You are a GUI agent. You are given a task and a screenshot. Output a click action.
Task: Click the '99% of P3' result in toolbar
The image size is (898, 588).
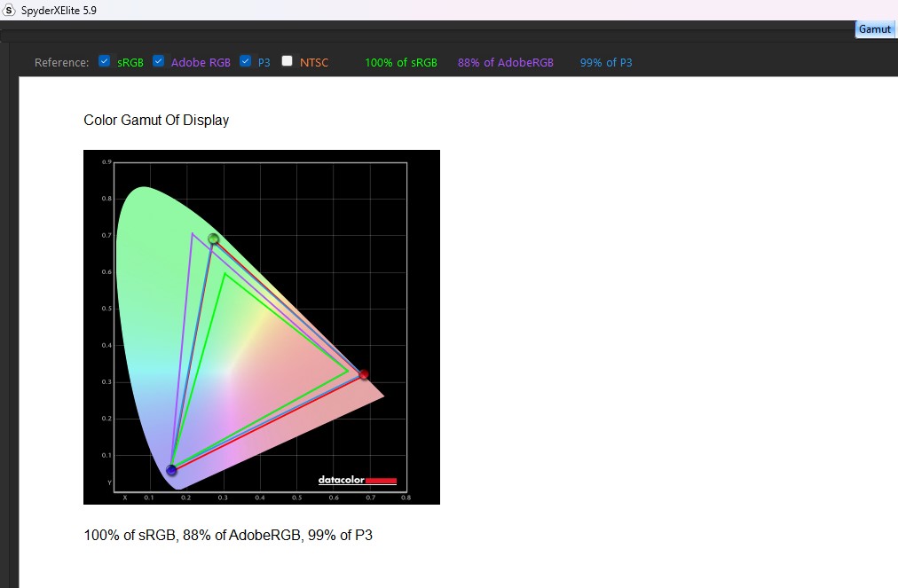pos(606,63)
